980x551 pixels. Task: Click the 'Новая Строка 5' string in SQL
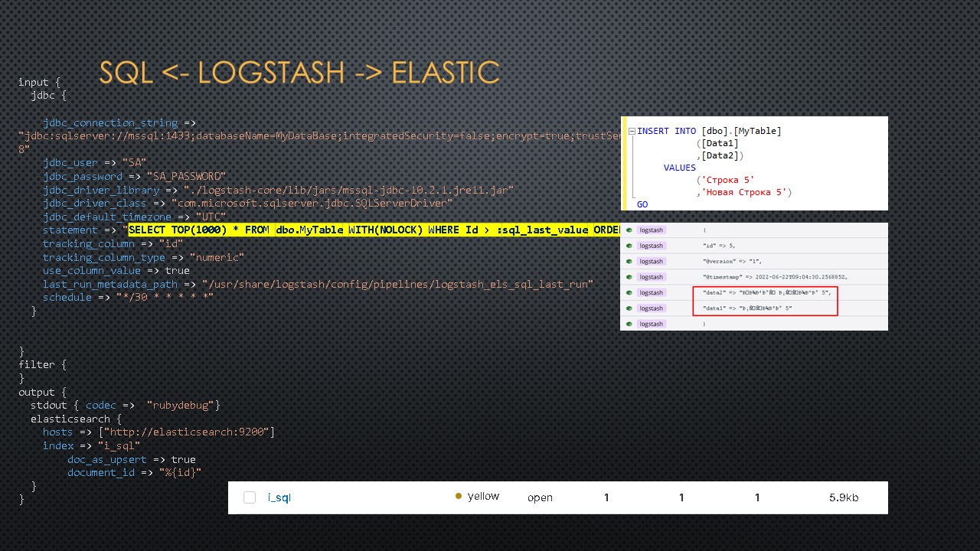[x=746, y=192]
